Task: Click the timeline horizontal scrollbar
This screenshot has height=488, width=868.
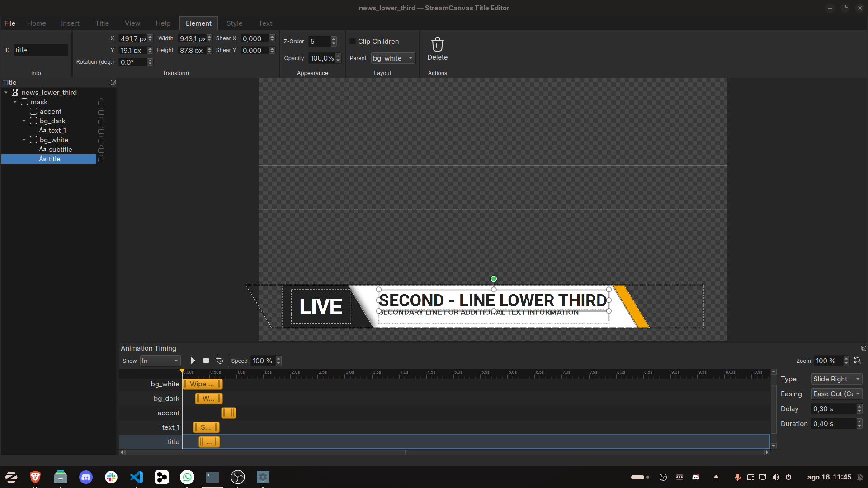Action: click(265, 452)
